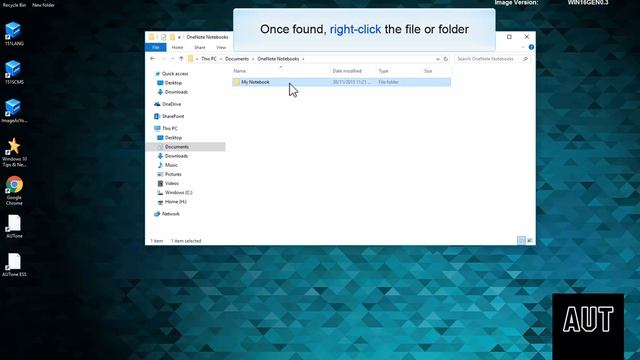Open Quick Access Toolbar customize dropdown
The image size is (640, 360).
click(179, 37)
